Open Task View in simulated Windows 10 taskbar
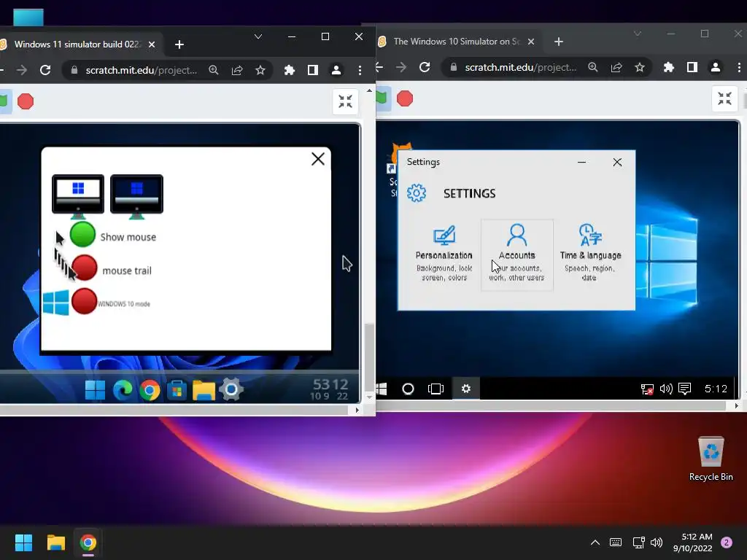Viewport: 747px width, 560px height. pyautogui.click(x=436, y=389)
